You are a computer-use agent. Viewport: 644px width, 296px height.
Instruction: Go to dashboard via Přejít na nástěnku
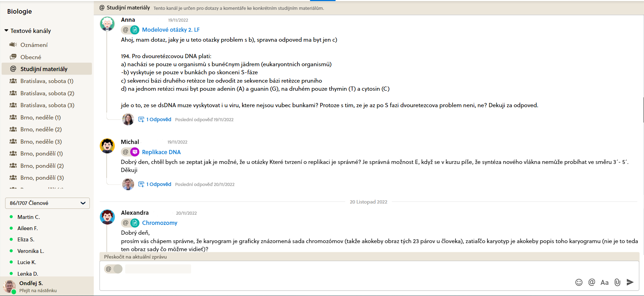(x=38, y=290)
